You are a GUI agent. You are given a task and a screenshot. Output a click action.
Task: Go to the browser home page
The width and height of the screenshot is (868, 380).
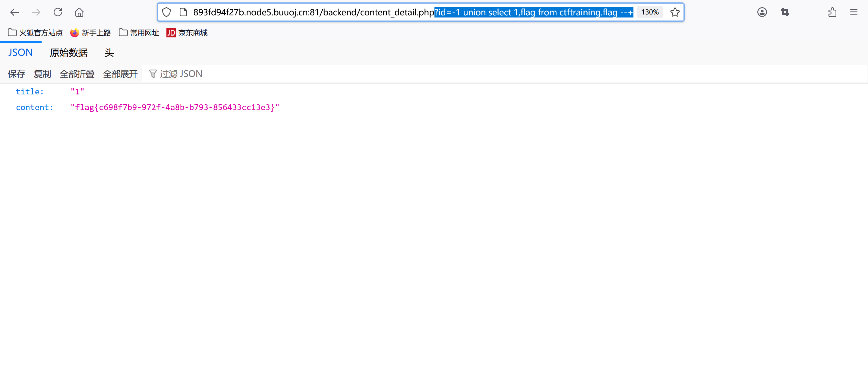(79, 12)
